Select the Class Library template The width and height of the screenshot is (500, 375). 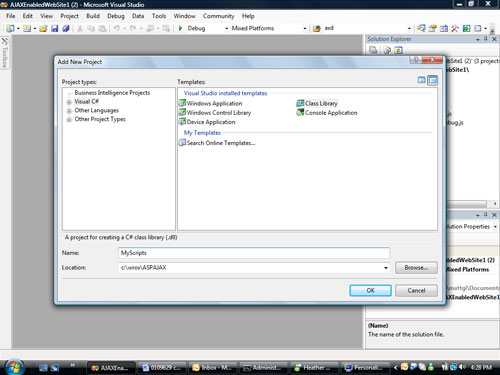tap(317, 103)
